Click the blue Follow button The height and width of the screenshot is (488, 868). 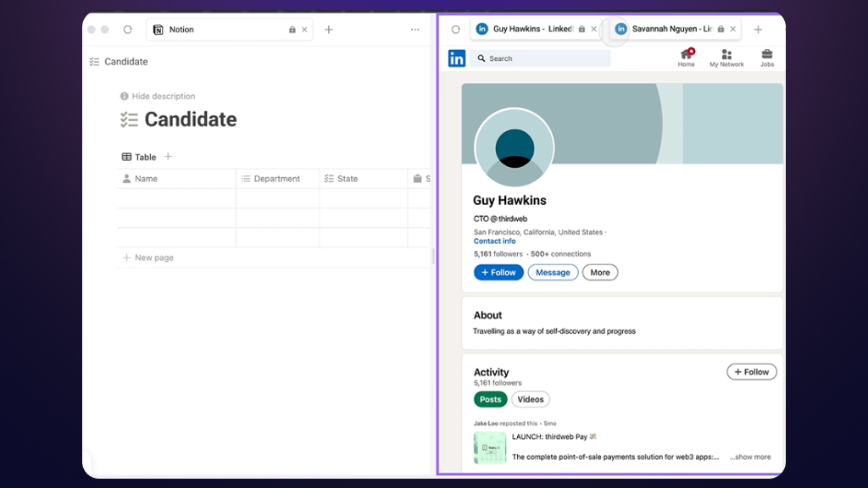(498, 273)
